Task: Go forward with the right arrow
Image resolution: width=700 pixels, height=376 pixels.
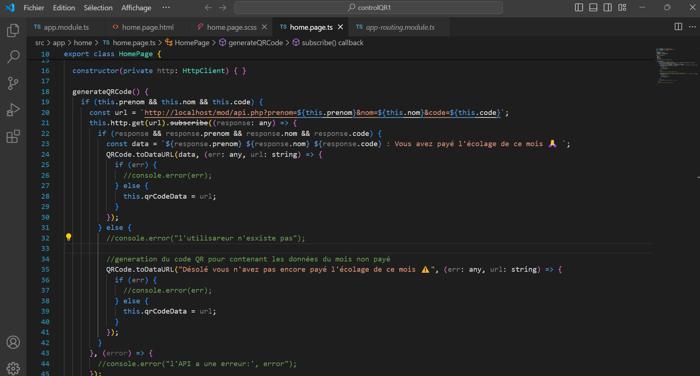Action: tap(222, 8)
